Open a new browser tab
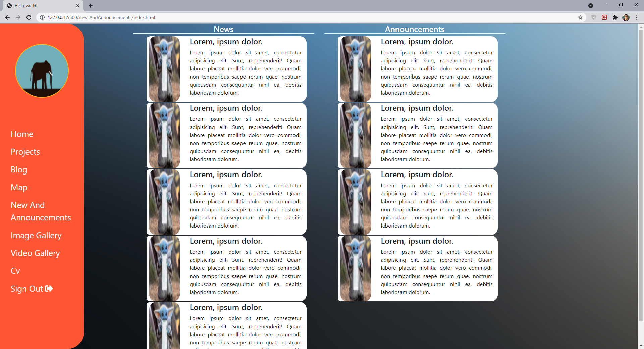This screenshot has width=644, height=349. click(91, 6)
